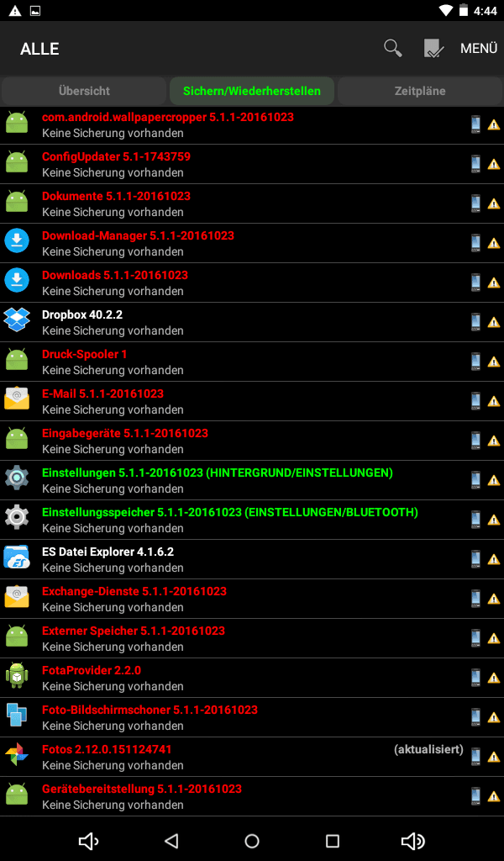
Task: Click the Eingabegeräte android icon
Action: point(17,438)
